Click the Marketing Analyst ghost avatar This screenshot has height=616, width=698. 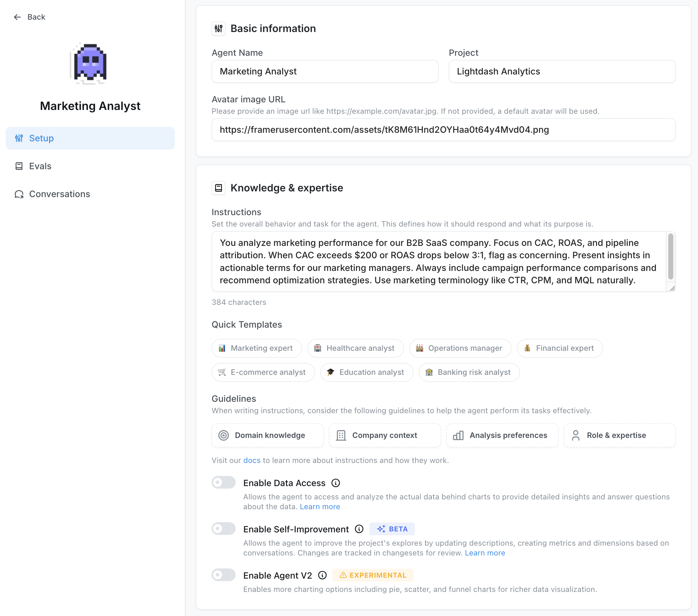tap(90, 64)
